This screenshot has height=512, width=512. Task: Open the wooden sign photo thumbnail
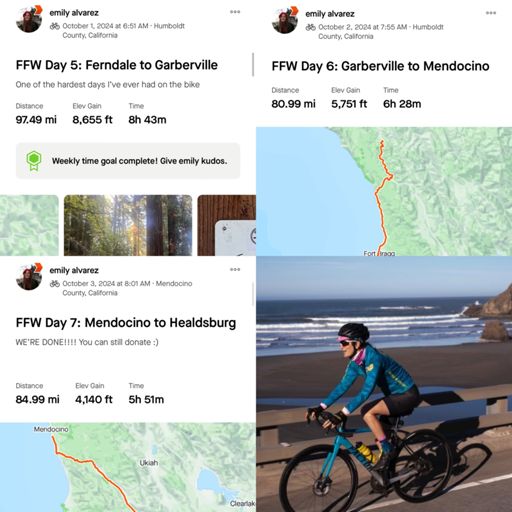coord(227,225)
